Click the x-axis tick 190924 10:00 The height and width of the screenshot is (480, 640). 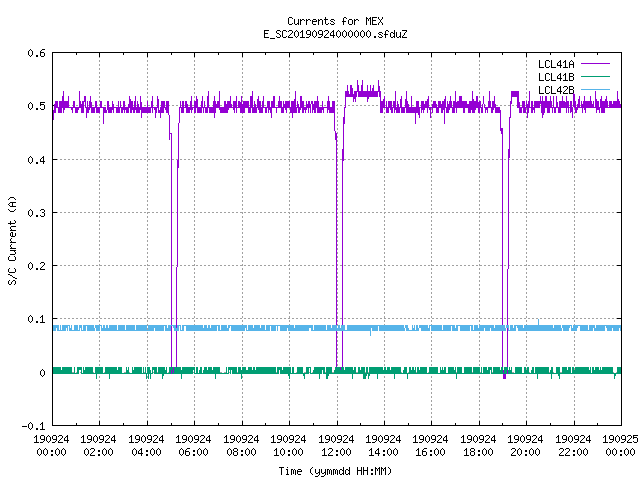[288, 446]
